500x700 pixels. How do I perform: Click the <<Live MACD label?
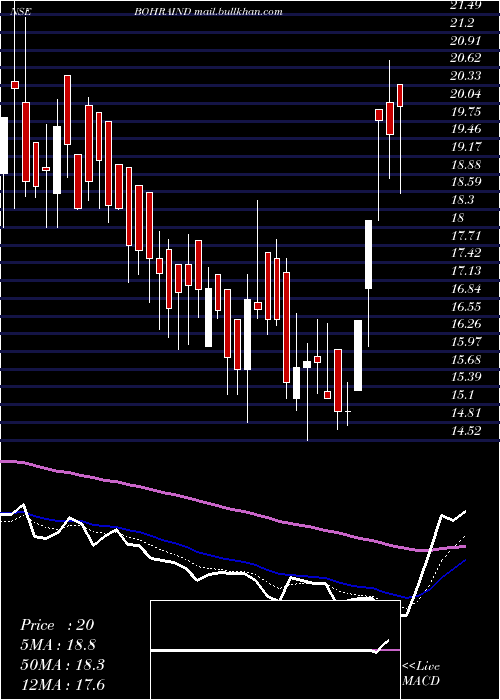(x=421, y=674)
